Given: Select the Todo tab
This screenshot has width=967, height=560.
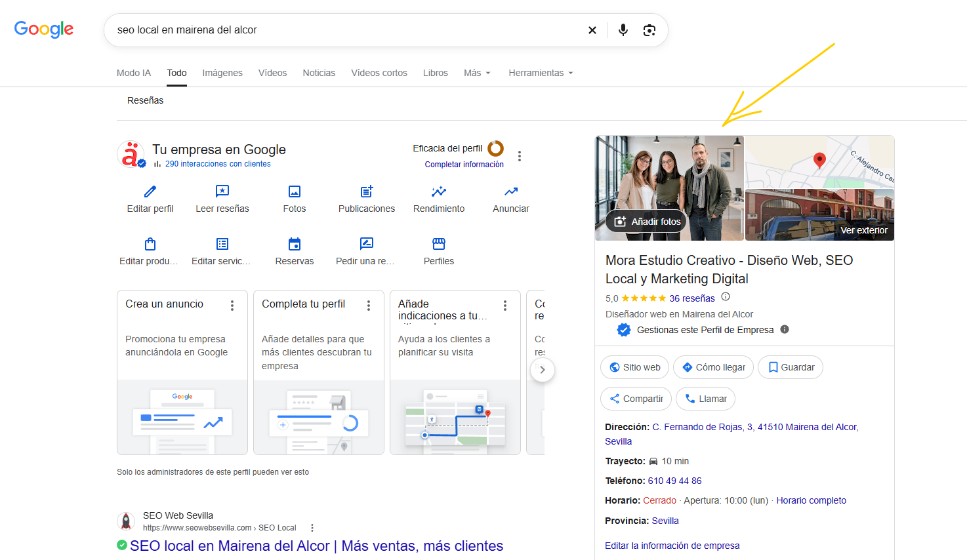Looking at the screenshot, I should tap(176, 73).
